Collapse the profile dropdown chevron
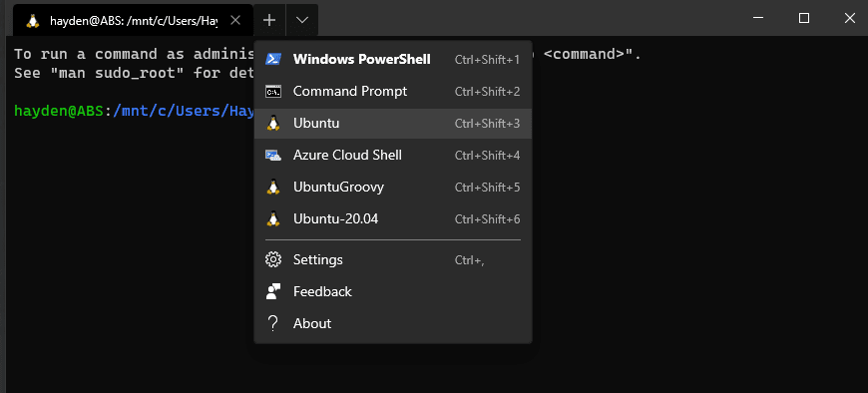This screenshot has width=868, height=393. click(x=301, y=21)
